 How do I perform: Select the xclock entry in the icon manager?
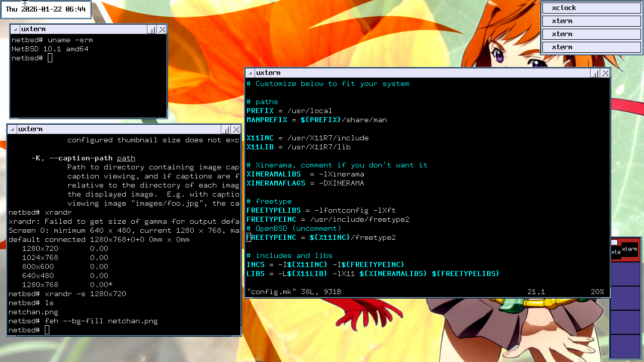pyautogui.click(x=592, y=8)
